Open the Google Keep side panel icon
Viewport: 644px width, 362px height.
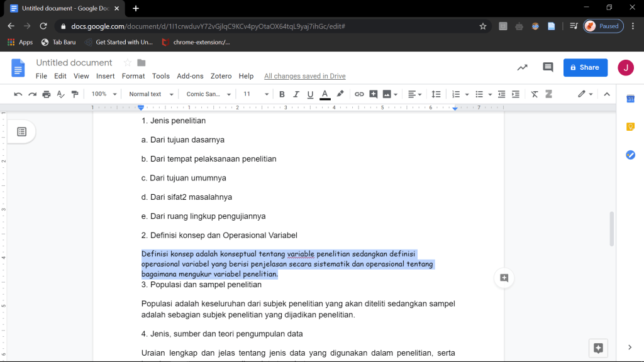coord(630,127)
